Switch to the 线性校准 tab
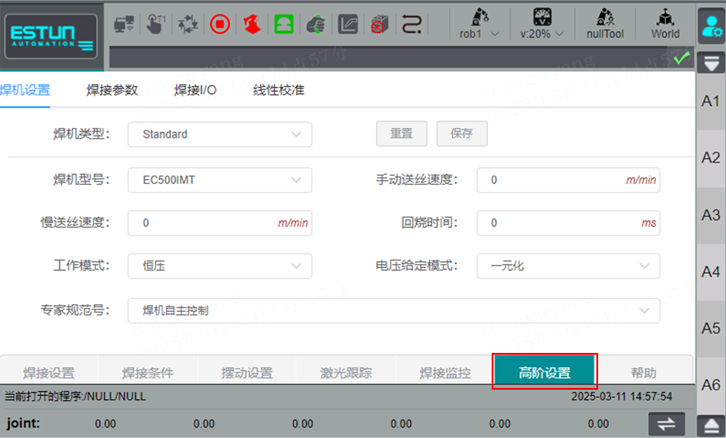This screenshot has height=438, width=726. [279, 90]
